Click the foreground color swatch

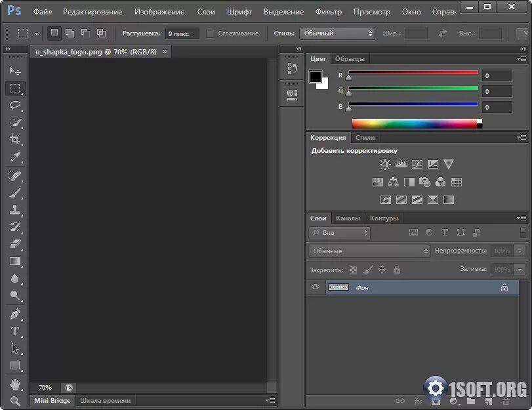tap(315, 76)
